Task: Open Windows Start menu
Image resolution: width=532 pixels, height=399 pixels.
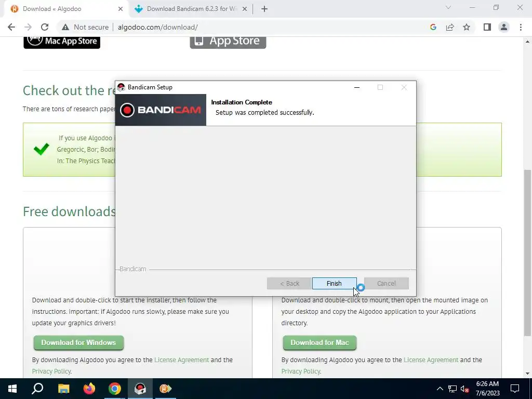Action: point(12,389)
